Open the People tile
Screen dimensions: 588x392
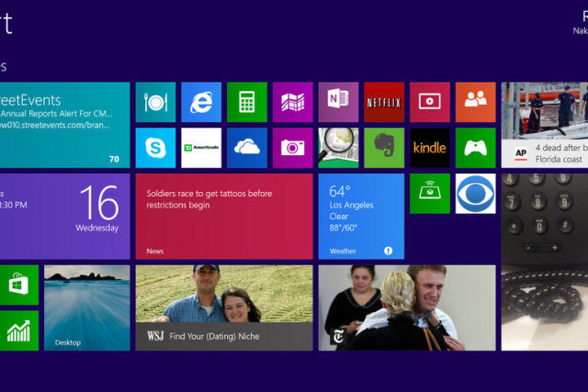[476, 102]
